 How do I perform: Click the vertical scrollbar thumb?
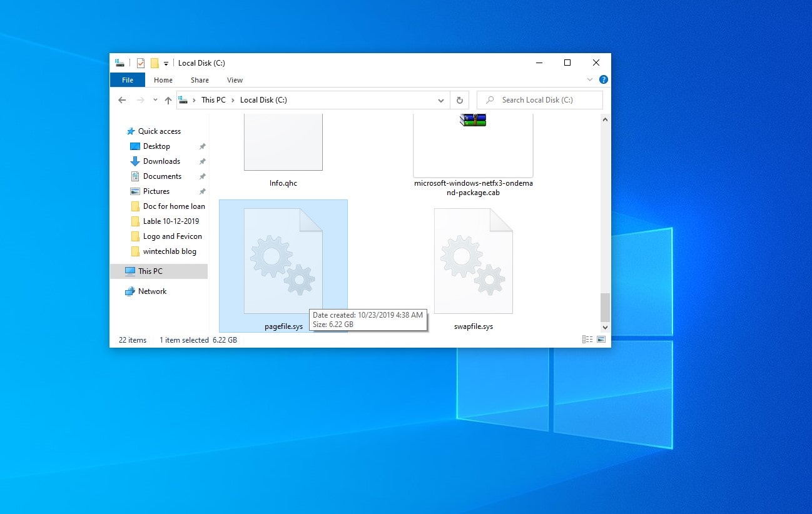605,308
